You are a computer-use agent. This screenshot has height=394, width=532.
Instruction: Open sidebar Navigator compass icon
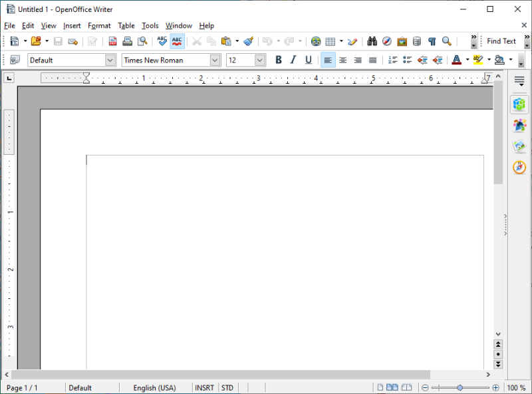coord(519,167)
